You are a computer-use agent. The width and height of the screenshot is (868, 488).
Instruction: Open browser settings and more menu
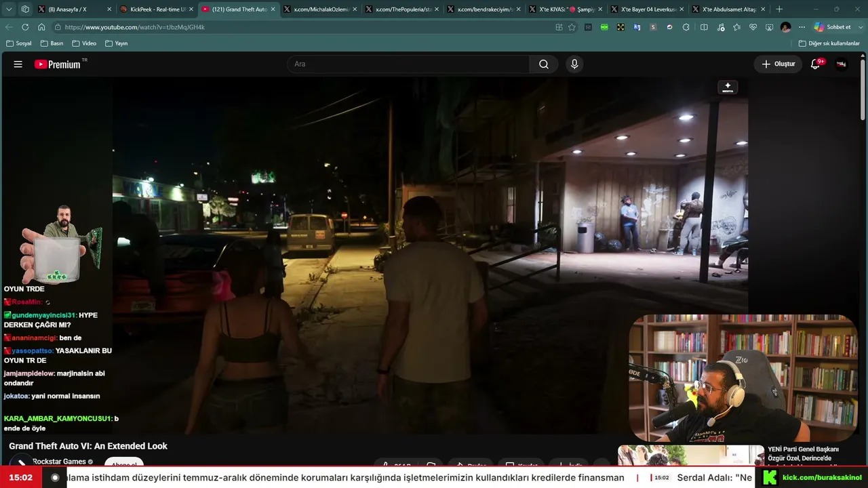tap(802, 27)
